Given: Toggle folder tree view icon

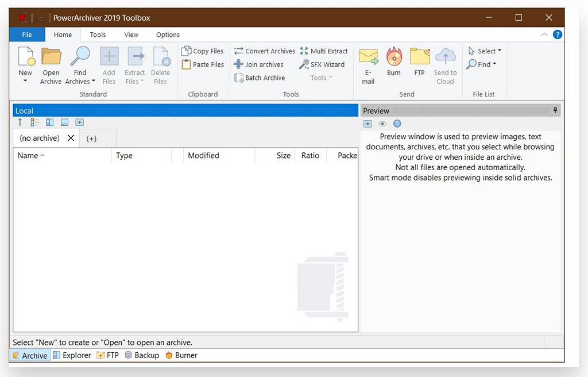Looking at the screenshot, I should pyautogui.click(x=35, y=122).
